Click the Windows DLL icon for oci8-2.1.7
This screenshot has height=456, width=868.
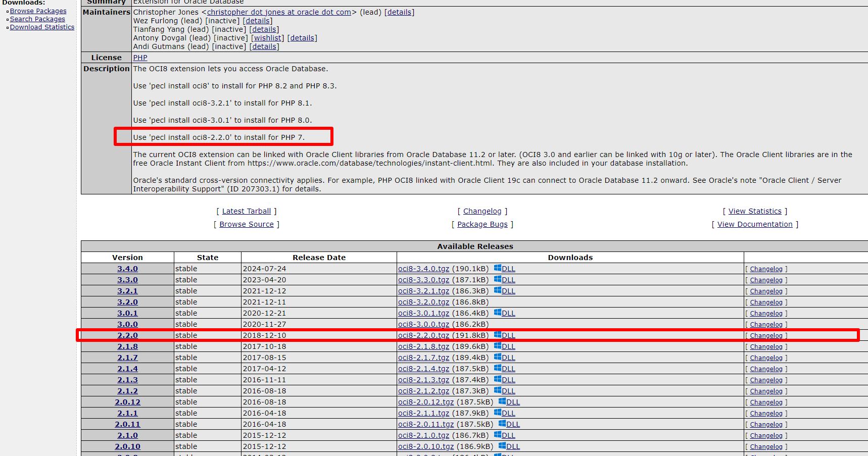pos(498,357)
